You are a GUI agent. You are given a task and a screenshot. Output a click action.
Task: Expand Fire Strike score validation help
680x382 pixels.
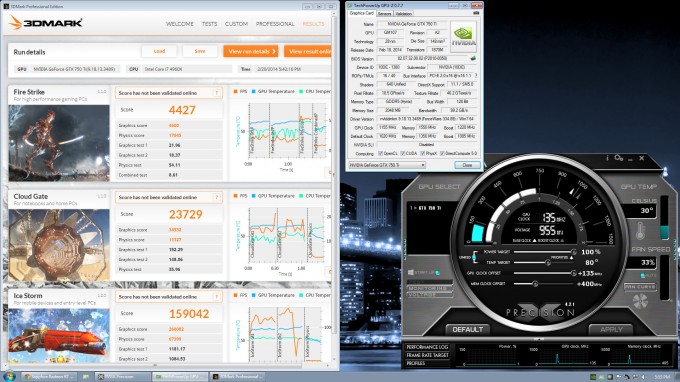(216, 93)
